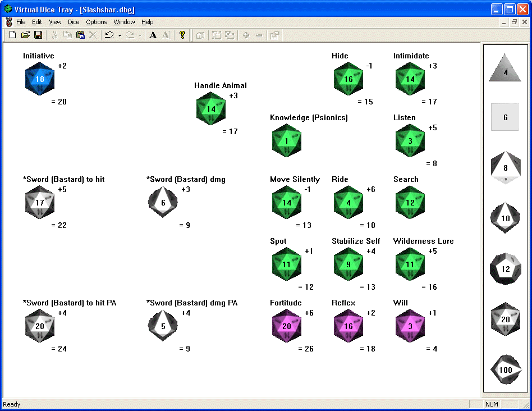Click the bold A font icon

(x=153, y=35)
